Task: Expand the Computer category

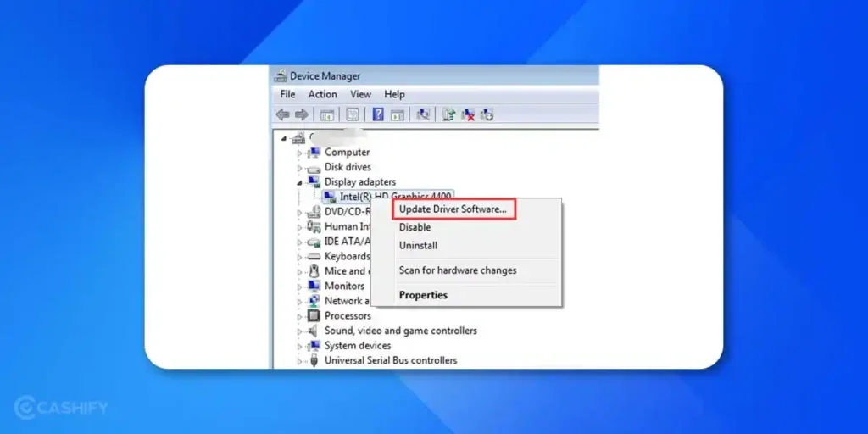Action: 300,153
